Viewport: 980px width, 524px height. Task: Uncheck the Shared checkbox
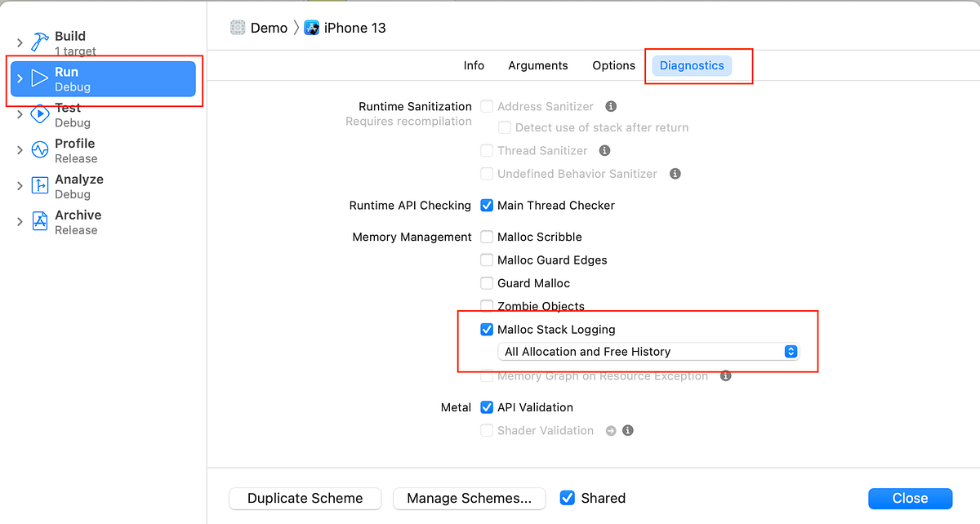click(x=567, y=497)
